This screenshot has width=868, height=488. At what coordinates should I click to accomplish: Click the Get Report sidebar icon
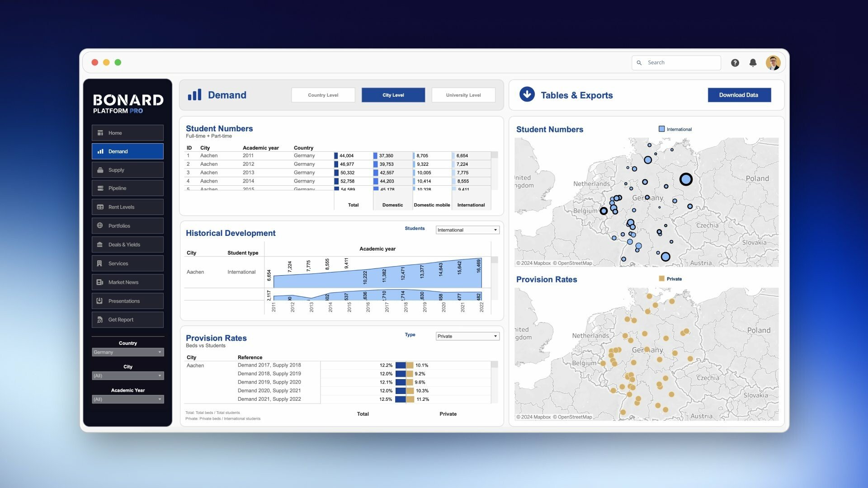tap(100, 319)
